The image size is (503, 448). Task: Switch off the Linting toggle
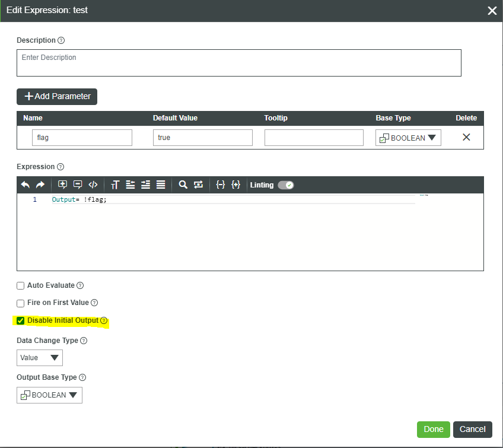click(286, 185)
